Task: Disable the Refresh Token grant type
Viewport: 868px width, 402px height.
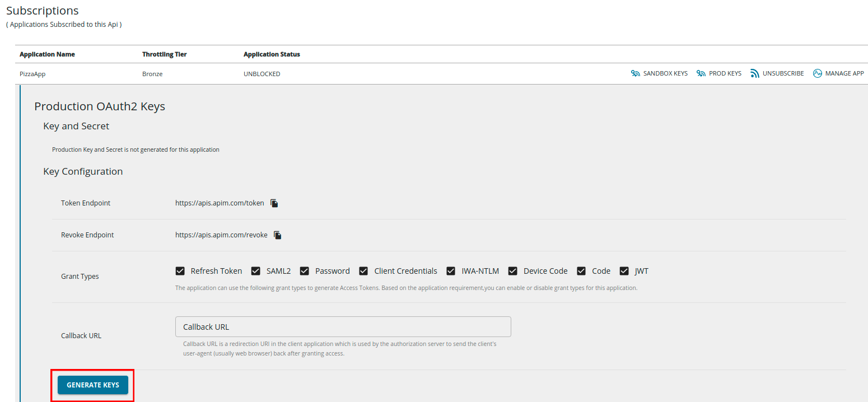Action: tap(180, 270)
